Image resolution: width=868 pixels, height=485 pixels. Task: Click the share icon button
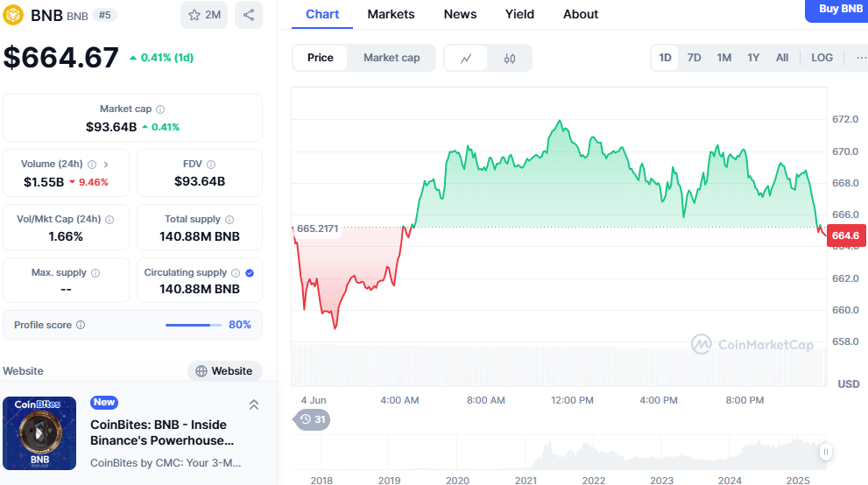pyautogui.click(x=249, y=15)
